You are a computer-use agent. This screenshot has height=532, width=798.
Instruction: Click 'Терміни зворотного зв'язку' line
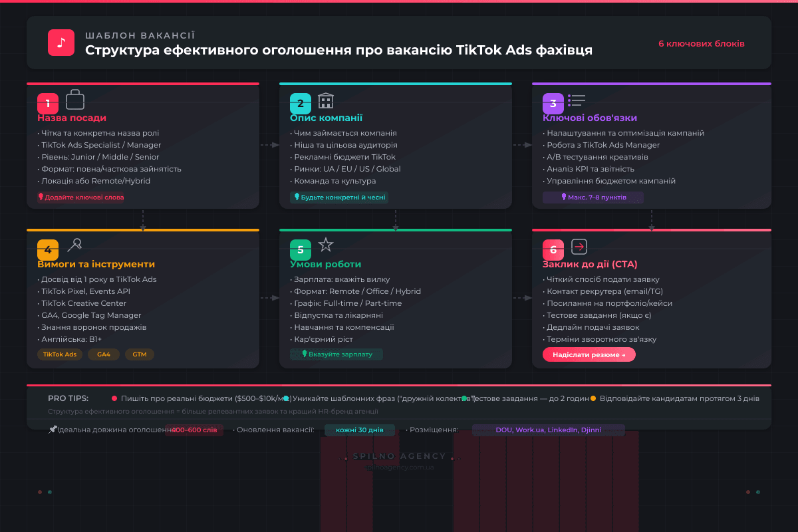[599, 339]
